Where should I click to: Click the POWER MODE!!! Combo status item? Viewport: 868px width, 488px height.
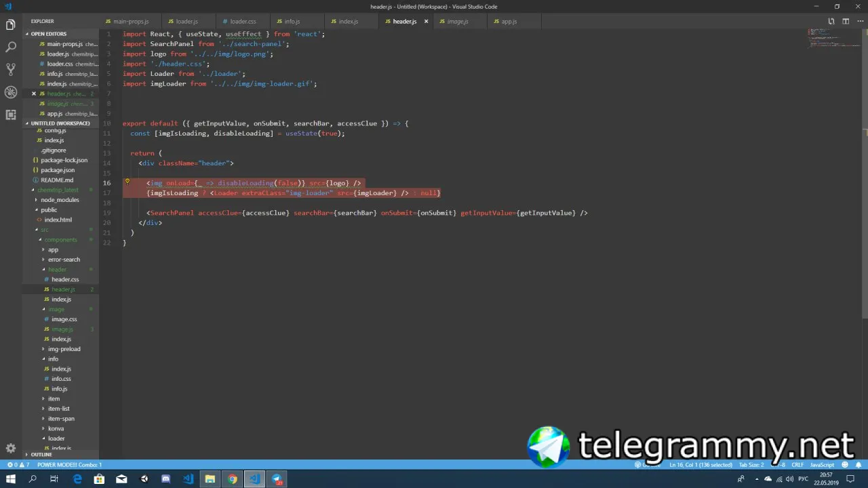(x=69, y=465)
